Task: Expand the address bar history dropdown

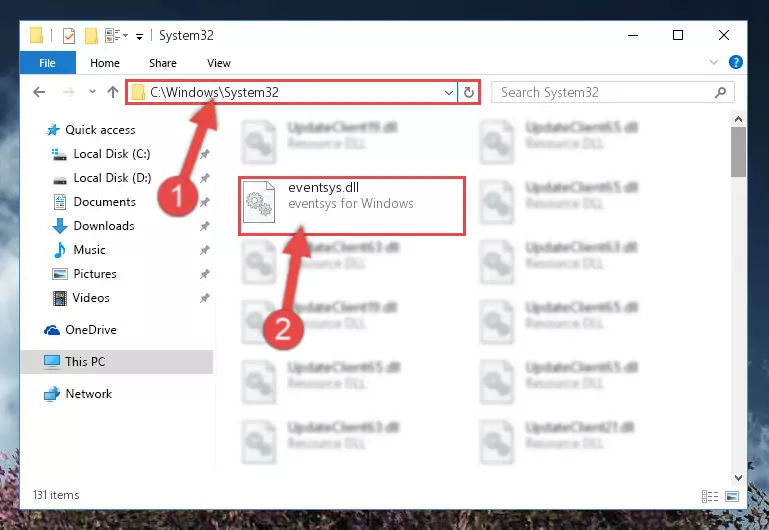Action: (x=448, y=93)
